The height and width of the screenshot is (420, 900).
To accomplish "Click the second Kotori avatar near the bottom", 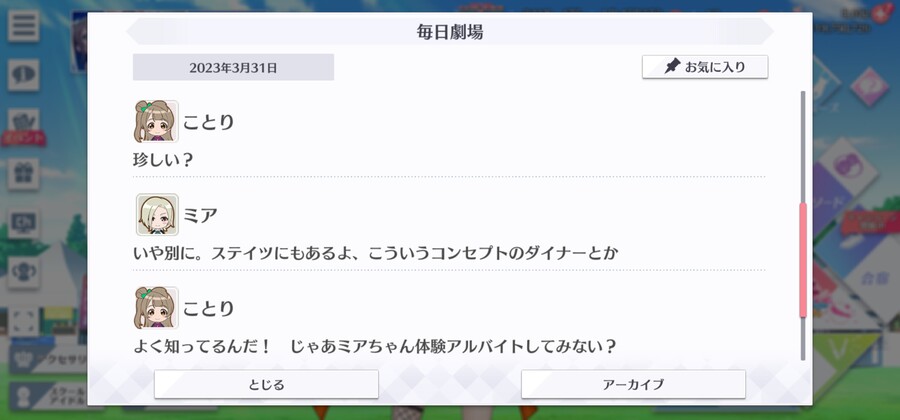I will 156,308.
